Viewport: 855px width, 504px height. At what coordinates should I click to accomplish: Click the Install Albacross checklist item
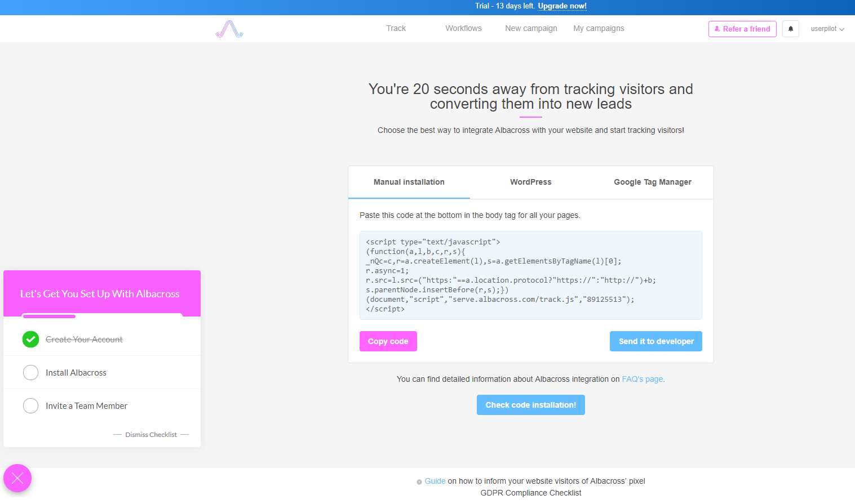pyautogui.click(x=102, y=372)
